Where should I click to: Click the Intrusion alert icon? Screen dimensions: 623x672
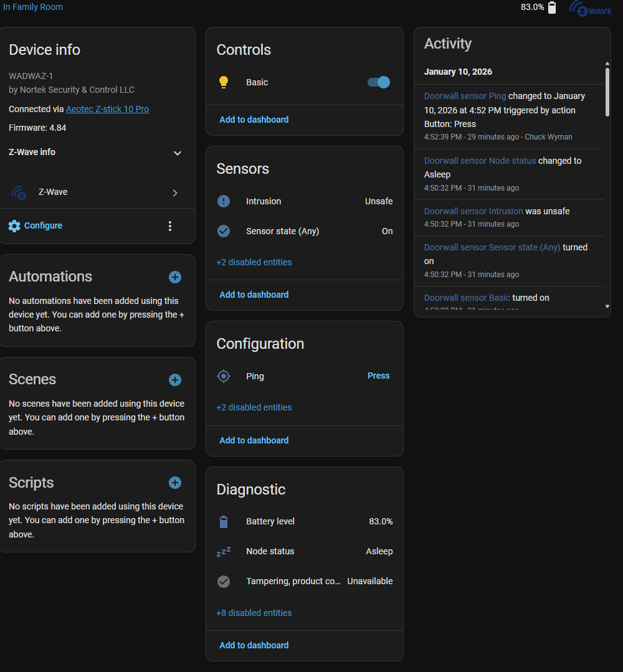click(x=224, y=201)
